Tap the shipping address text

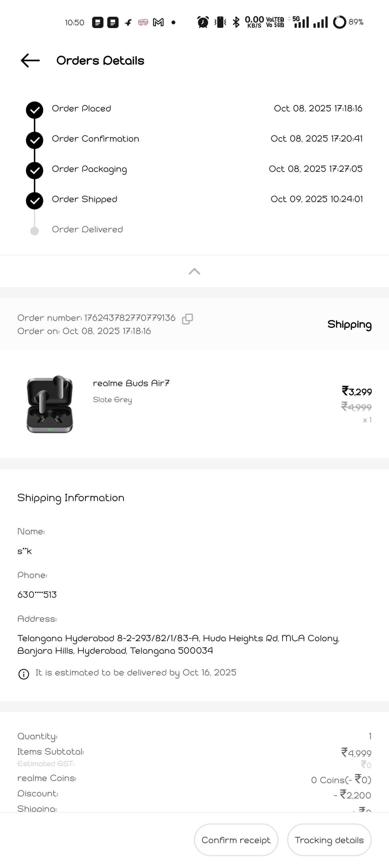pyautogui.click(x=178, y=644)
